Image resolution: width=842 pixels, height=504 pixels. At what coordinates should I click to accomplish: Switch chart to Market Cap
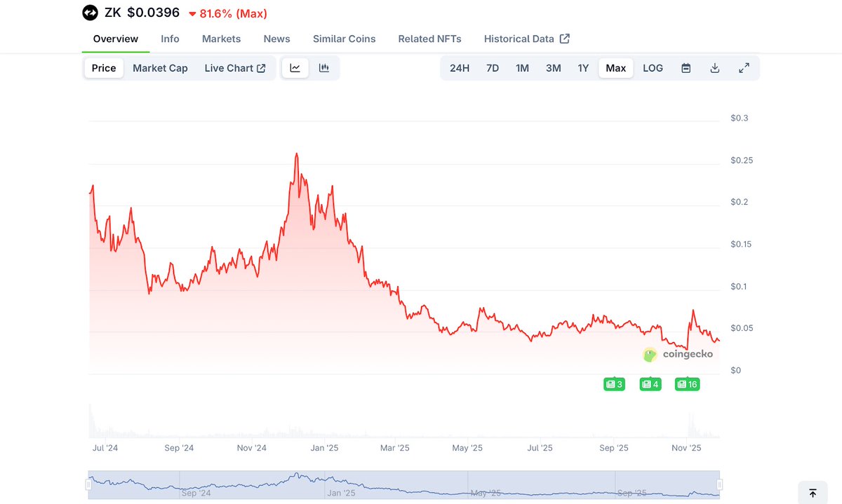pos(160,68)
